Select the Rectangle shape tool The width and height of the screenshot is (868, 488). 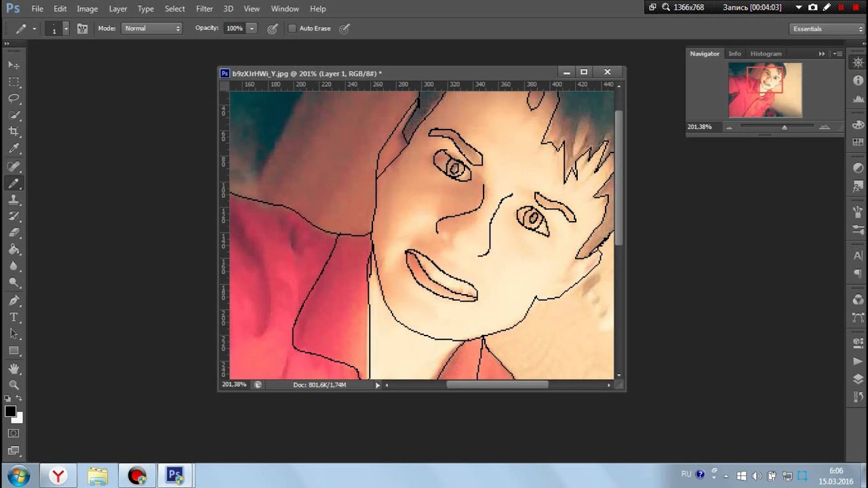pos(14,351)
